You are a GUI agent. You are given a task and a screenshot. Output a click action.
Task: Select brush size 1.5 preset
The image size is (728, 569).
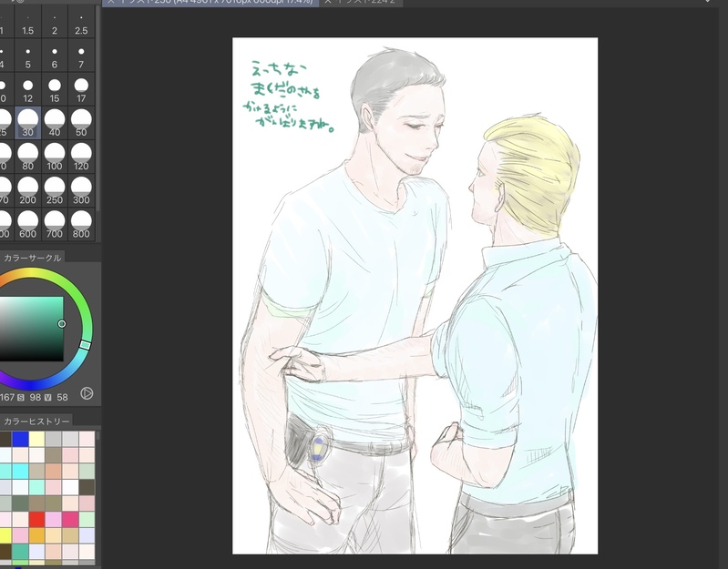28,23
